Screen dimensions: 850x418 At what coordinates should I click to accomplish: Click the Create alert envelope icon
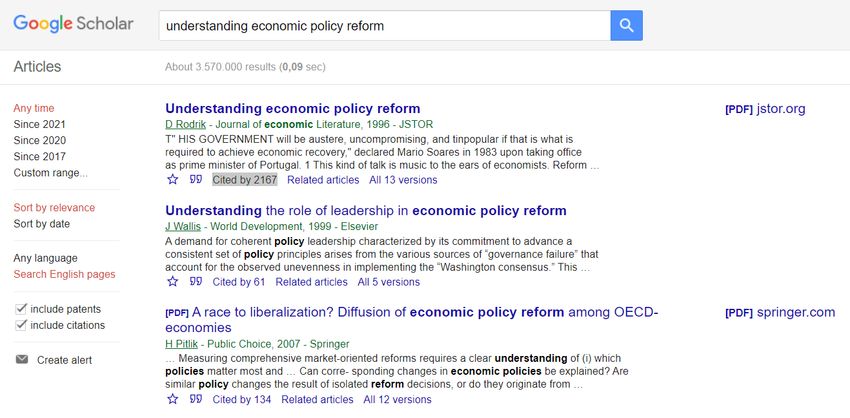coord(22,359)
